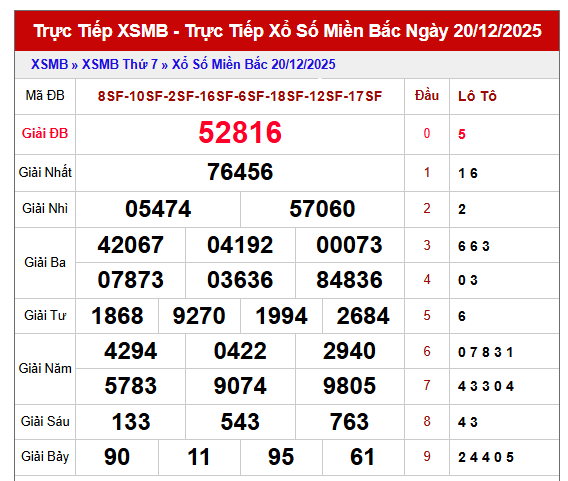Image resolution: width=568 pixels, height=481 pixels.
Task: Click Lô Tô values 0 3 for Đầu 4
Action: tap(468, 280)
